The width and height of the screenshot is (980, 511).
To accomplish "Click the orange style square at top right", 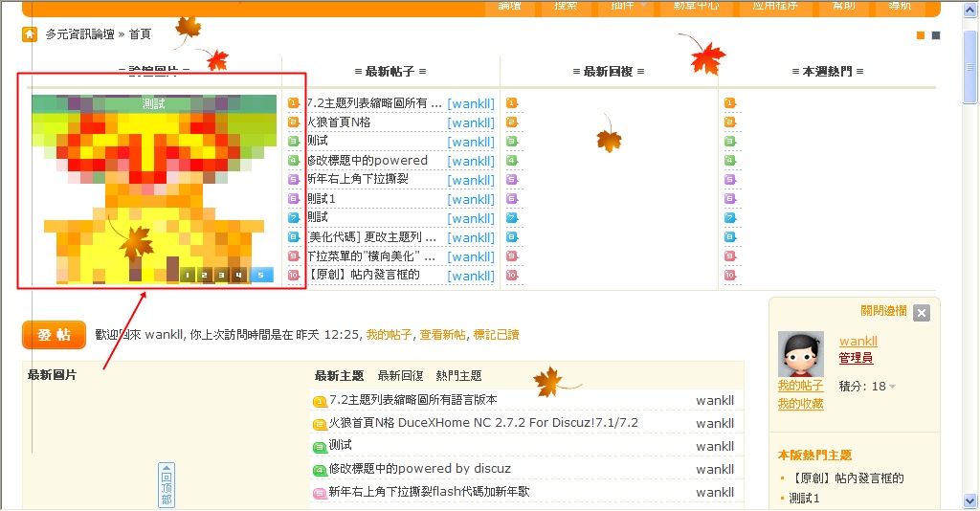I will click(x=921, y=35).
